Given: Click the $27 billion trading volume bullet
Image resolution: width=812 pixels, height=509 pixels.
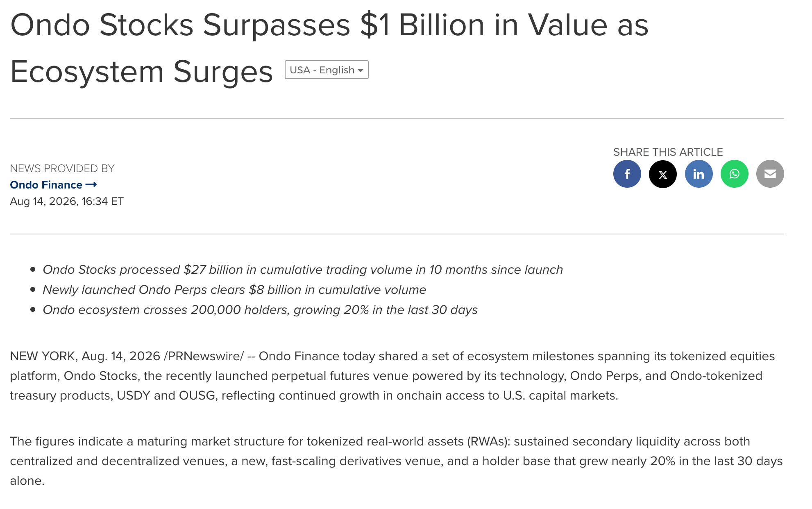Looking at the screenshot, I should coord(303,270).
